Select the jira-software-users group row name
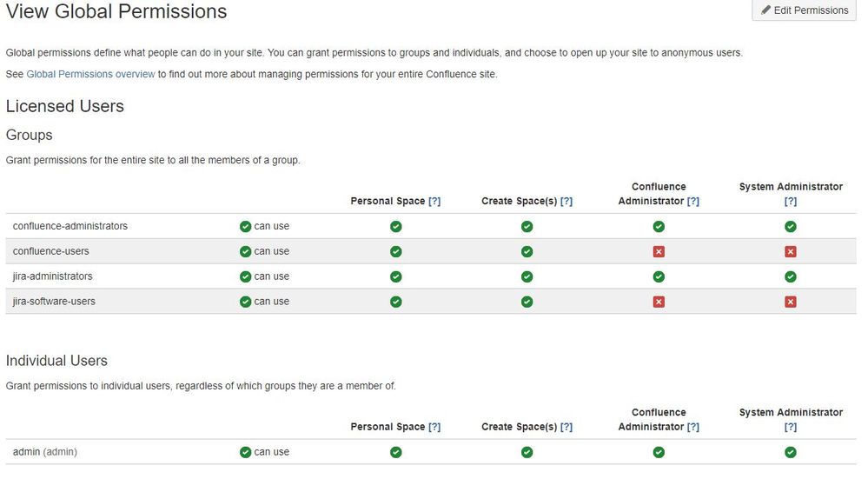The image size is (868, 479). [x=54, y=302]
